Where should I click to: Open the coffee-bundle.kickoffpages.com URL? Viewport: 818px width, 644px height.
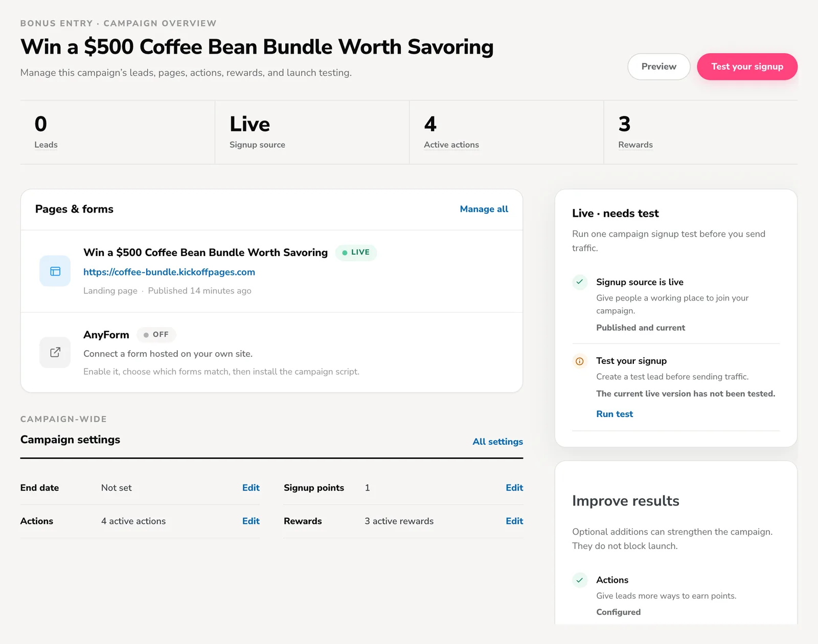169,272
